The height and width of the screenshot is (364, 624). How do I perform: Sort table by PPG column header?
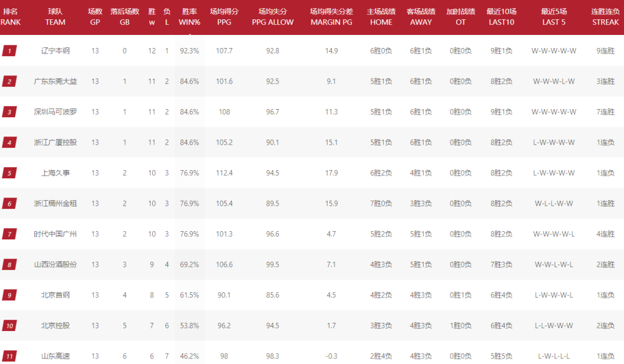[224, 17]
